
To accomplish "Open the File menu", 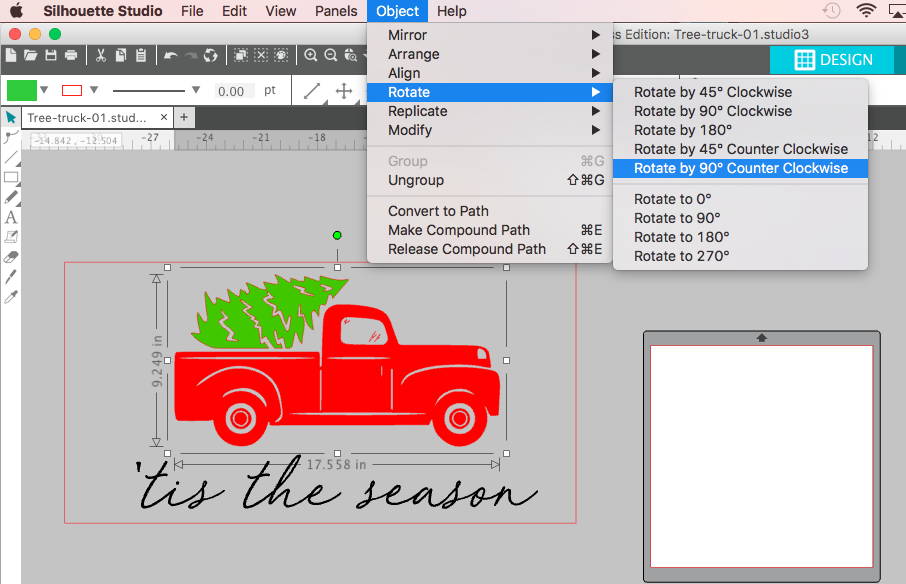I will pos(192,11).
